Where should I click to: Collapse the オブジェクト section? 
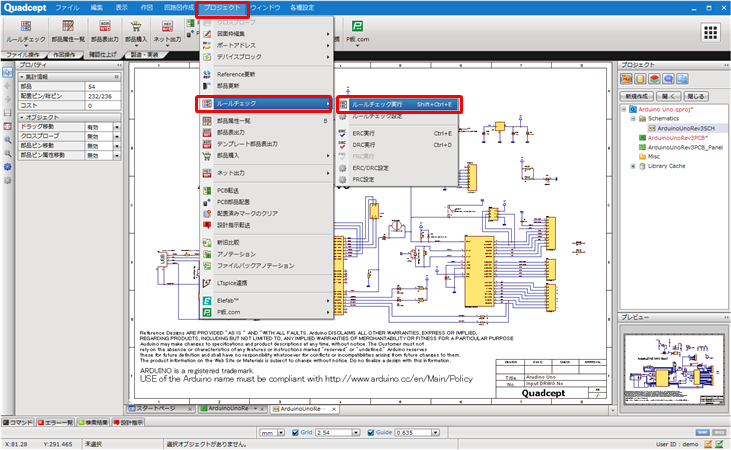point(21,117)
